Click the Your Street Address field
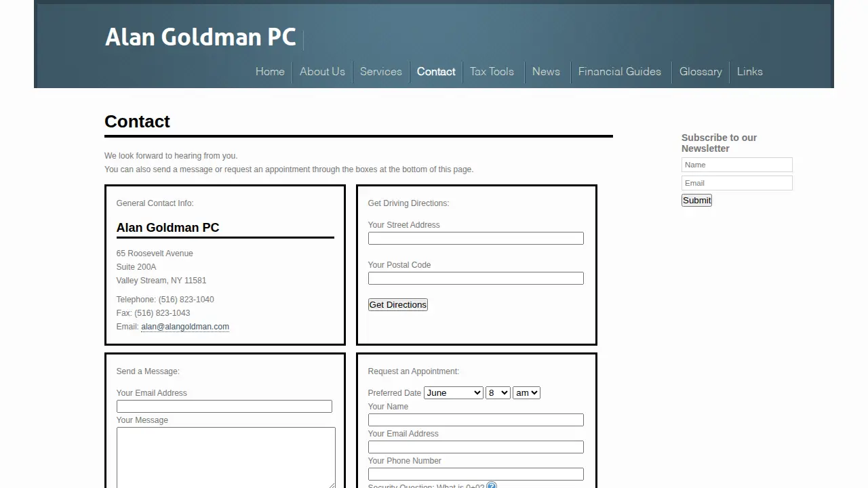 pyautogui.click(x=476, y=239)
